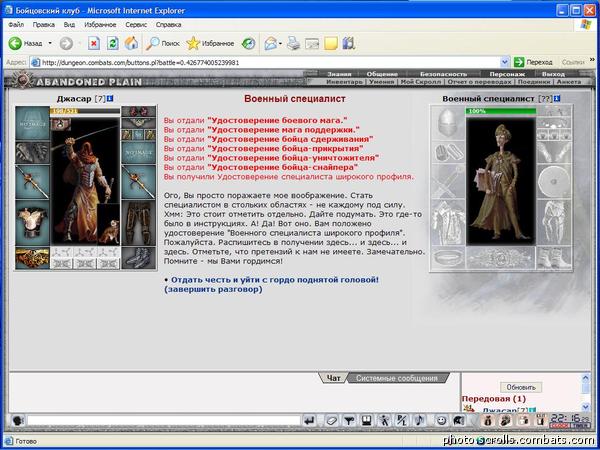Click the address bar URL field
The image size is (600, 450).
point(265,62)
